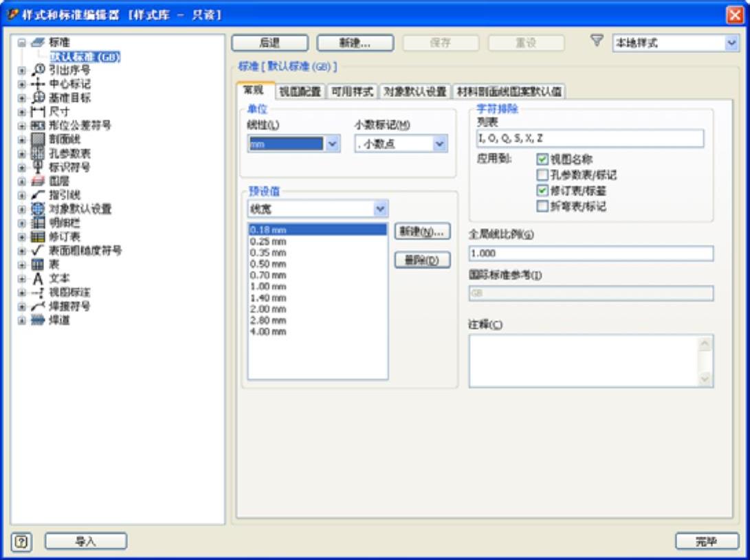The image size is (750, 560).
Task: Select the 图层 layers icon
Action: coord(38,181)
